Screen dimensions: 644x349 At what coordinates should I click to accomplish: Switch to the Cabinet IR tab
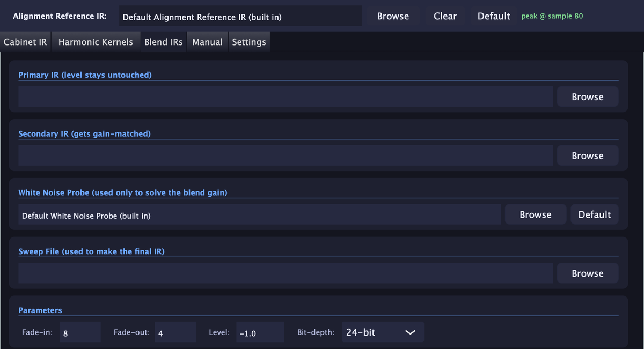tap(25, 42)
